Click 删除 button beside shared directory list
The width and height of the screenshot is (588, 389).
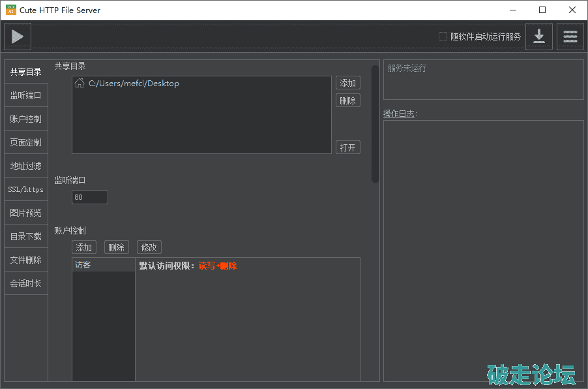click(x=348, y=101)
